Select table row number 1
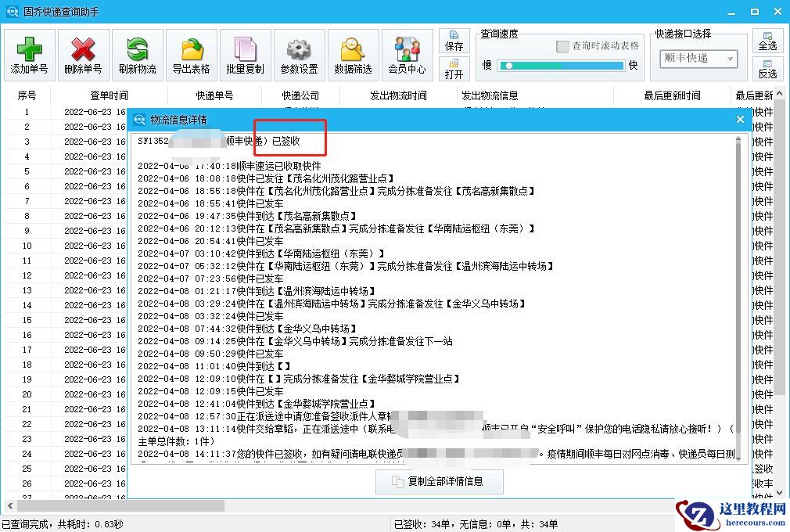 (x=27, y=112)
